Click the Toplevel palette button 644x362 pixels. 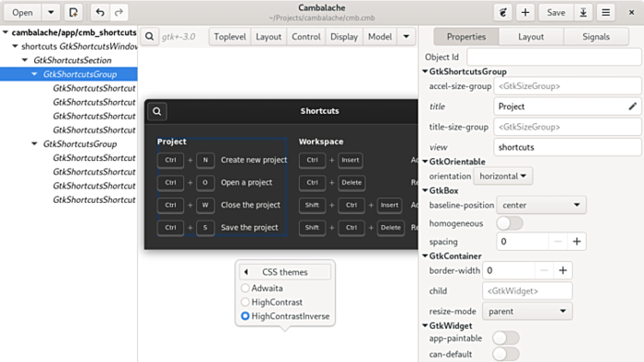pos(230,37)
